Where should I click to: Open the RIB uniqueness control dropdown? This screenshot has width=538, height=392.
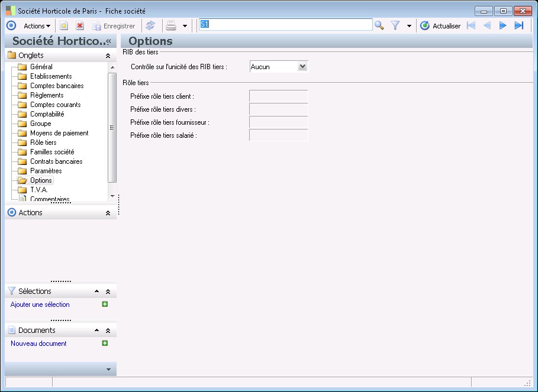(302, 67)
